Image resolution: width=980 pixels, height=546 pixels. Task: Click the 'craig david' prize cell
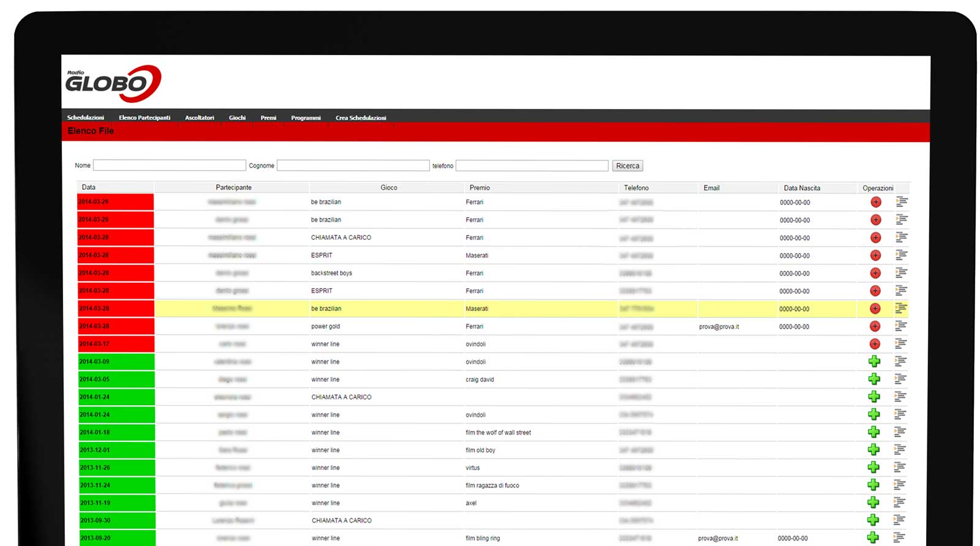click(480, 380)
